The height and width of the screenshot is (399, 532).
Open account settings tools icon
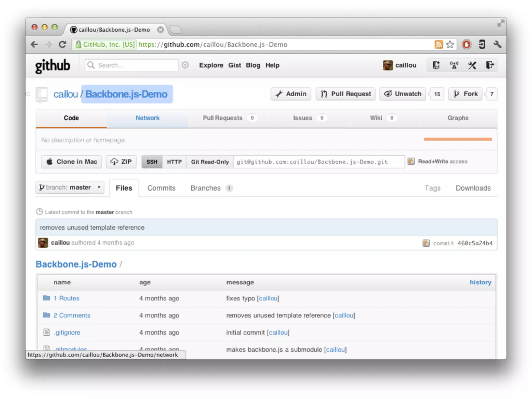472,65
